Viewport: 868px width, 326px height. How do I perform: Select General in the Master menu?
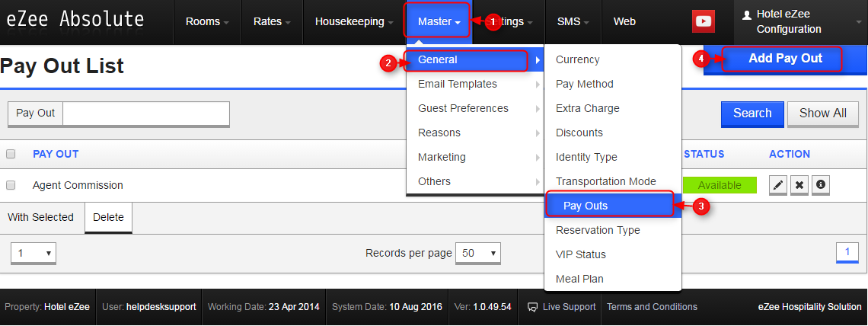475,59
